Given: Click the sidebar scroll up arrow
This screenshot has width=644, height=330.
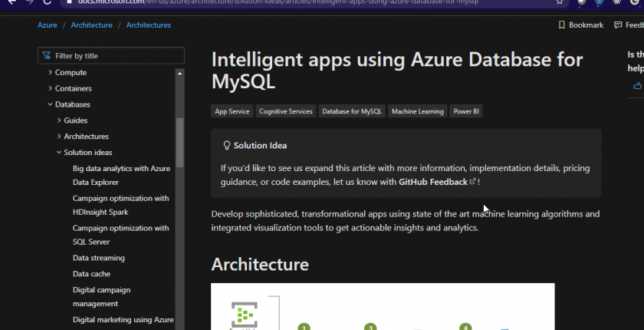Looking at the screenshot, I should (x=180, y=74).
